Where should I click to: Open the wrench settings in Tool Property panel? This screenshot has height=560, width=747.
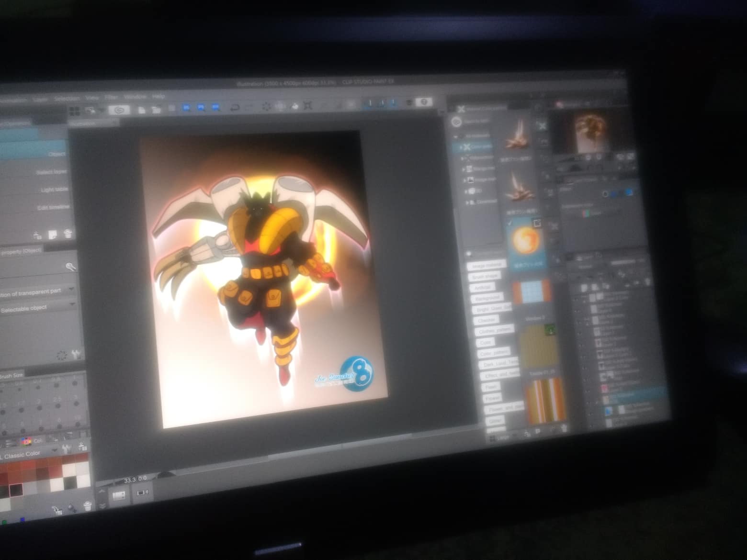76,355
